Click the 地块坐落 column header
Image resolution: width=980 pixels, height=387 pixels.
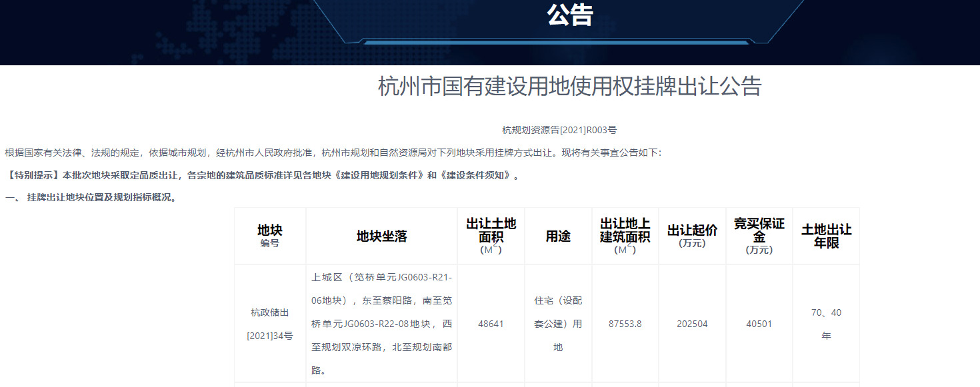[x=382, y=236]
